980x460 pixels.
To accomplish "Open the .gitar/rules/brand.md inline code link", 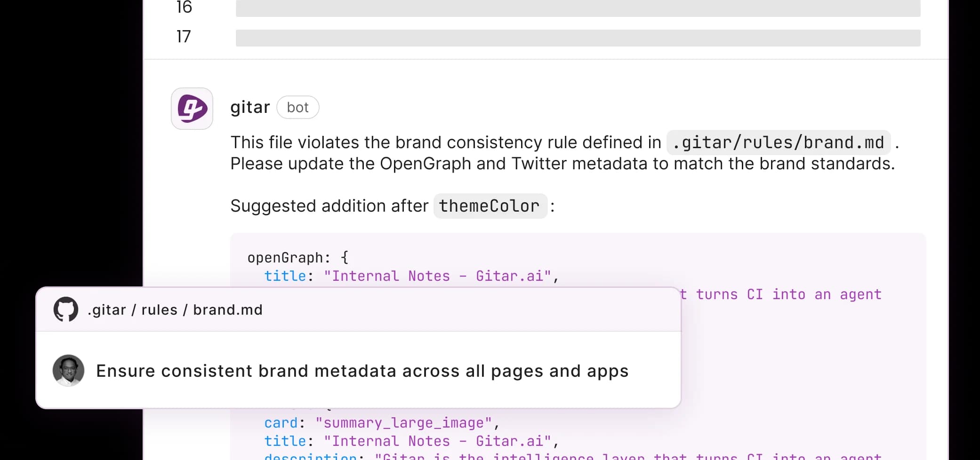I will pyautogui.click(x=778, y=142).
